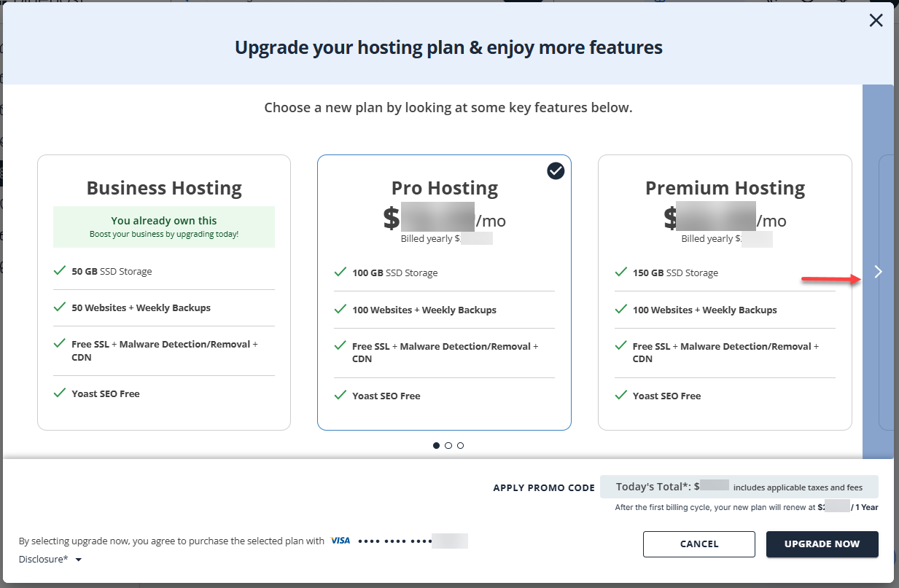899x588 pixels.
Task: Open the next plans page with the right chevron
Action: 878,271
